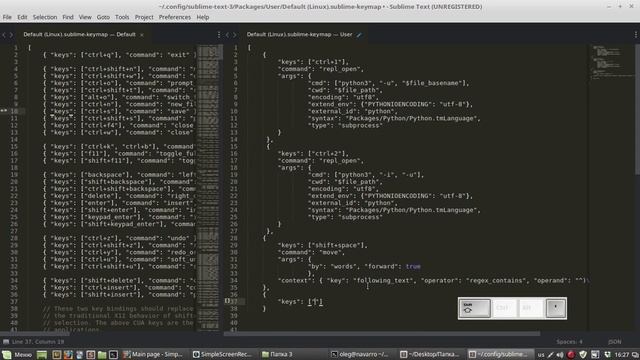Viewport: 640px width, 360px height.
Task: Open the Find menu
Action: (x=68, y=17)
